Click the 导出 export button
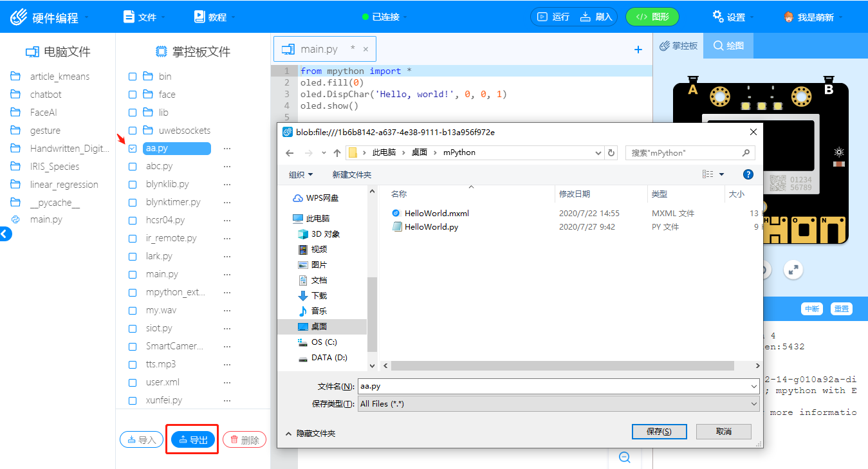The image size is (868, 469). tap(193, 440)
